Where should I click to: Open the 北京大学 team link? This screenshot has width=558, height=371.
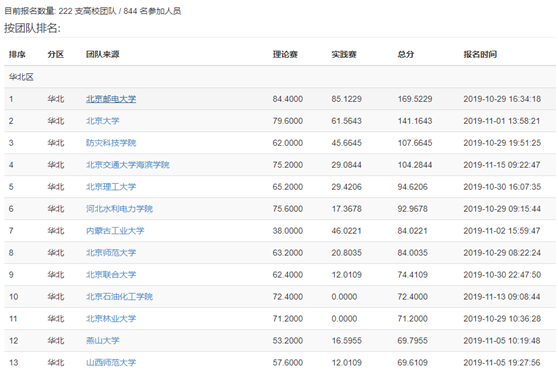[x=102, y=121]
